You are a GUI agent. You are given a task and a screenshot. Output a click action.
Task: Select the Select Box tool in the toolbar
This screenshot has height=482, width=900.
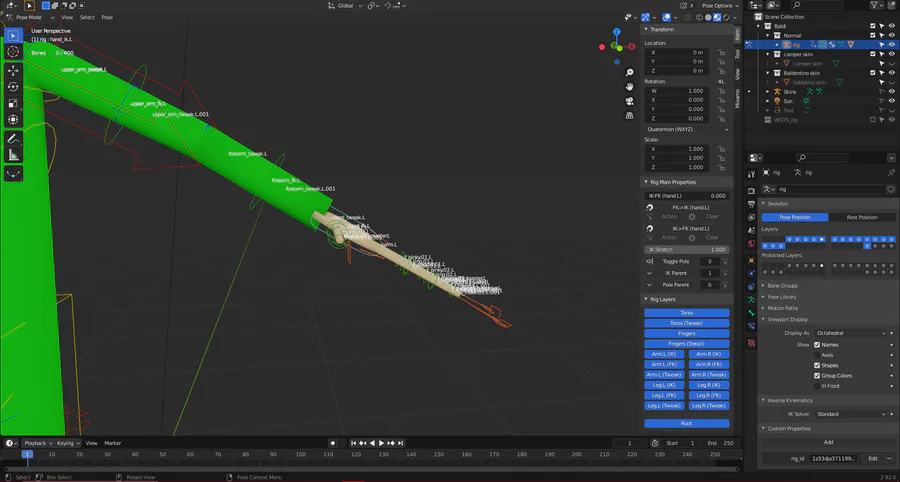tap(13, 36)
